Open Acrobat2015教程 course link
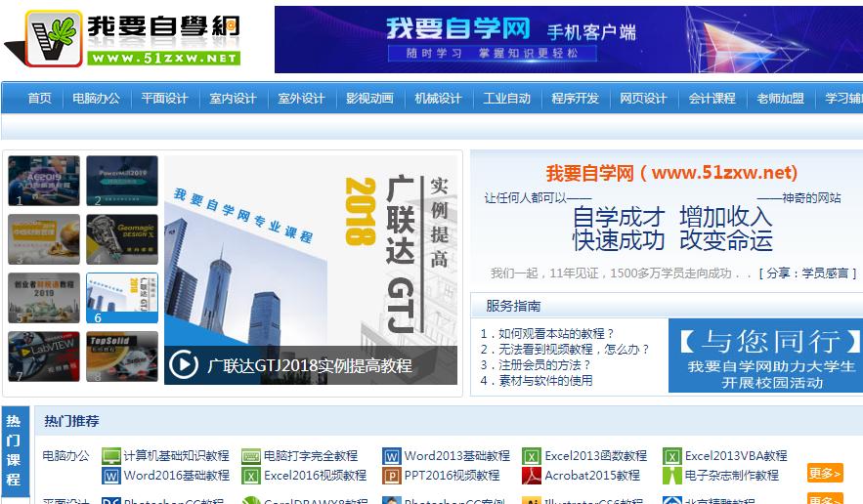The width and height of the screenshot is (863, 504). (x=592, y=475)
